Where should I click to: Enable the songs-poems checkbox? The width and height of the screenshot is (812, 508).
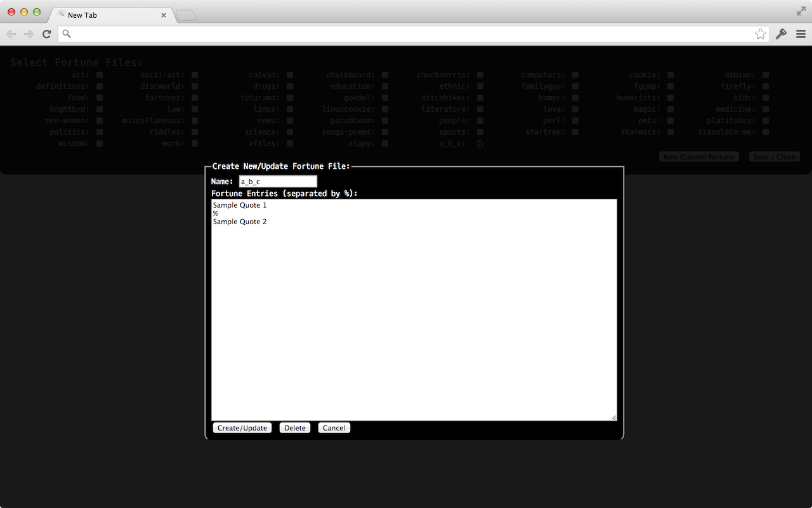tap(385, 132)
